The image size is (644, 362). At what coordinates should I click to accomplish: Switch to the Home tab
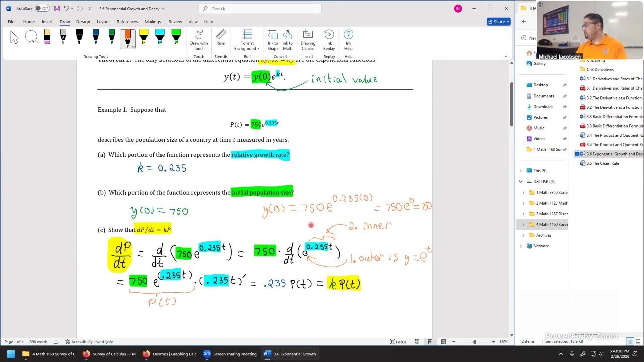(29, 22)
